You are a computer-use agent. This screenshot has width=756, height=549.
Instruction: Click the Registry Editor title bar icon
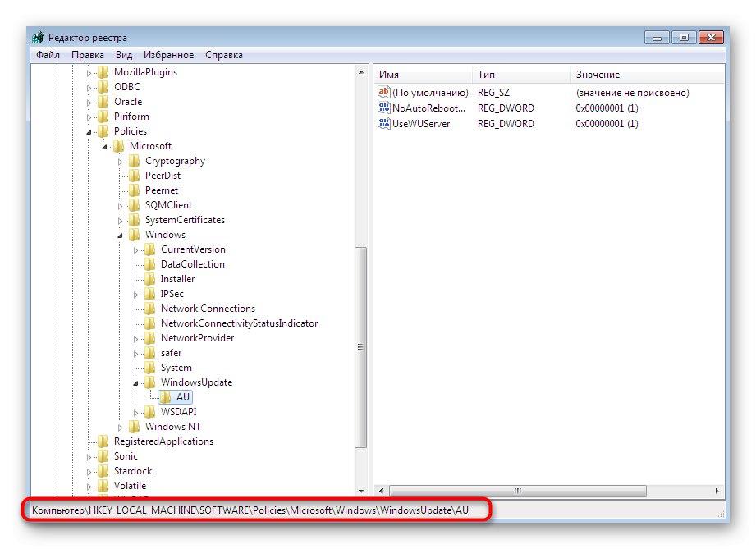click(38, 37)
